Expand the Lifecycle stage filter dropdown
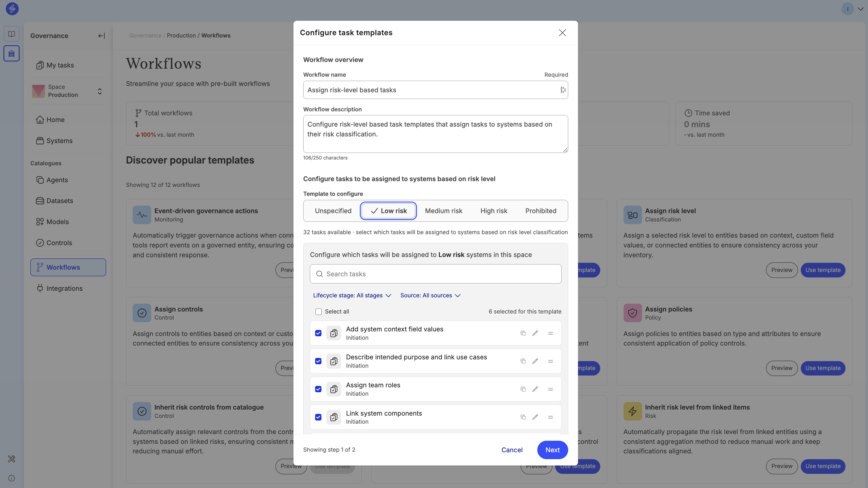 pyautogui.click(x=352, y=295)
